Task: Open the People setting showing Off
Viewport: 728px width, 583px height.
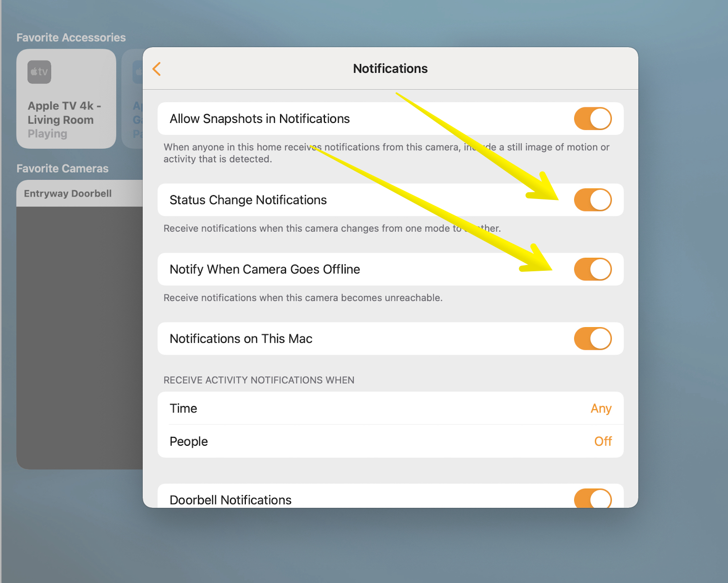Action: click(391, 441)
